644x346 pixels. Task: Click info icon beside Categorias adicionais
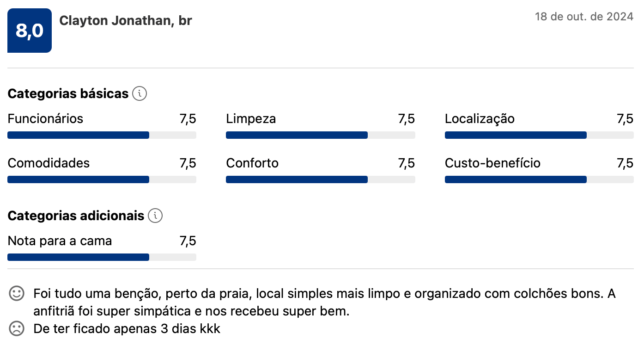click(x=156, y=216)
